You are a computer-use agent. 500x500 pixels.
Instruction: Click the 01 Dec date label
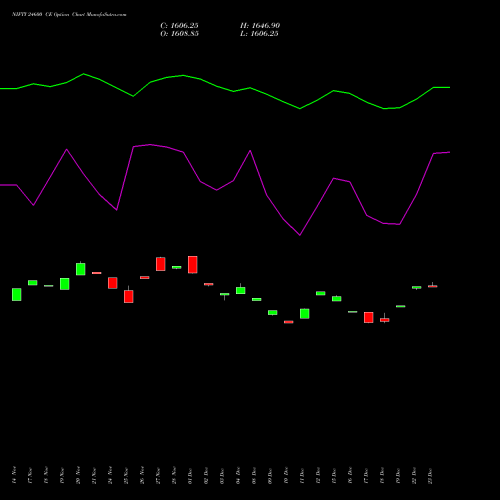tap(190, 475)
